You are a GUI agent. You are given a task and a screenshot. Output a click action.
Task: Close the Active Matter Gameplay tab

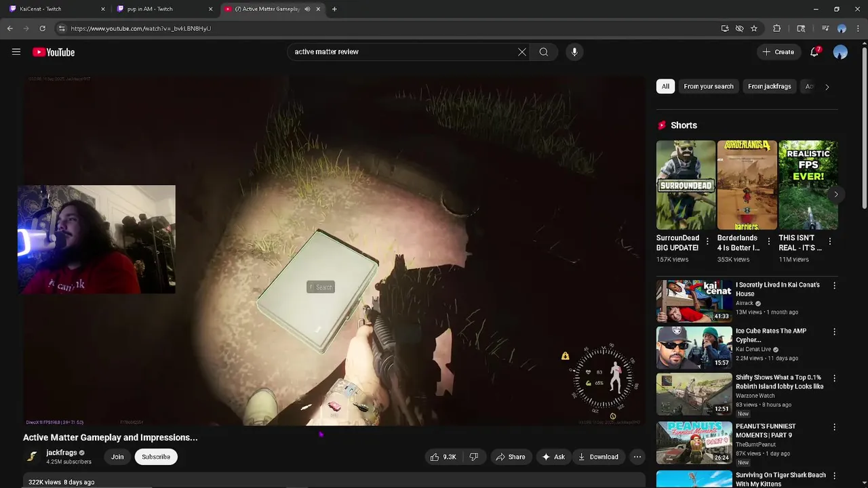point(318,9)
